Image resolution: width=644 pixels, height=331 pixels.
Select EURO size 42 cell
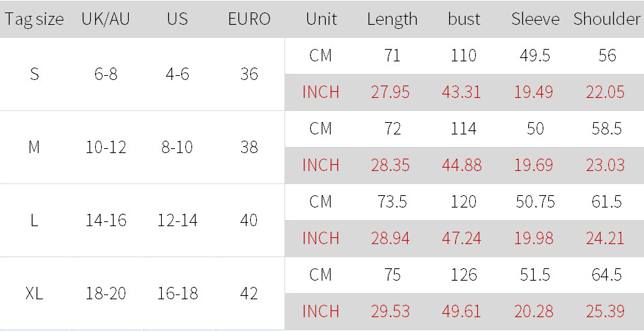click(x=249, y=293)
